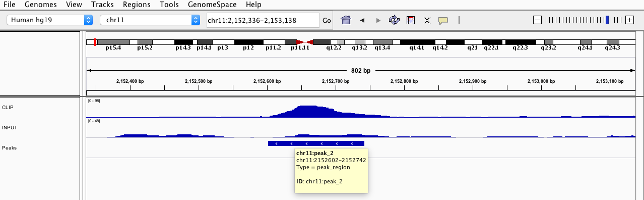Viewport: 644px width, 200px height.
Task: Select the CLIP track name
Action: coord(8,108)
